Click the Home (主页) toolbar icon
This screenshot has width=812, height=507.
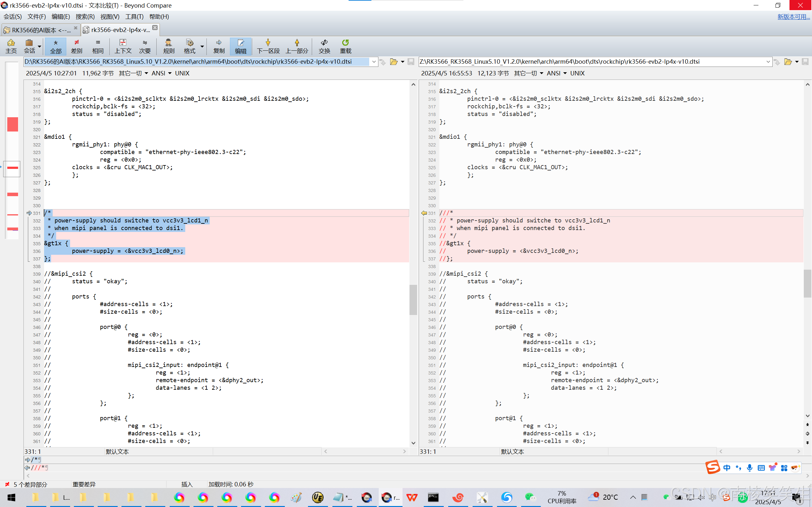[11, 46]
